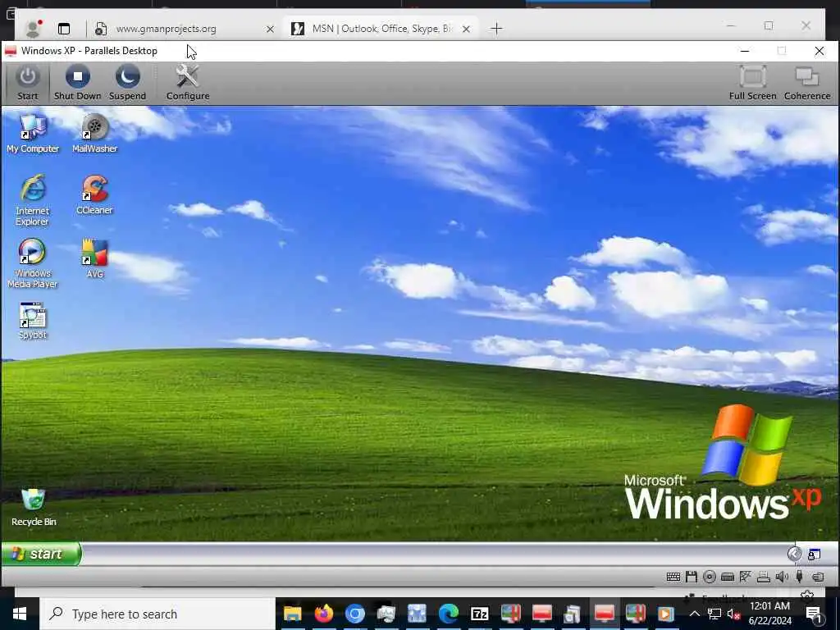
Task: Show hidden host system tray icons
Action: [694, 614]
